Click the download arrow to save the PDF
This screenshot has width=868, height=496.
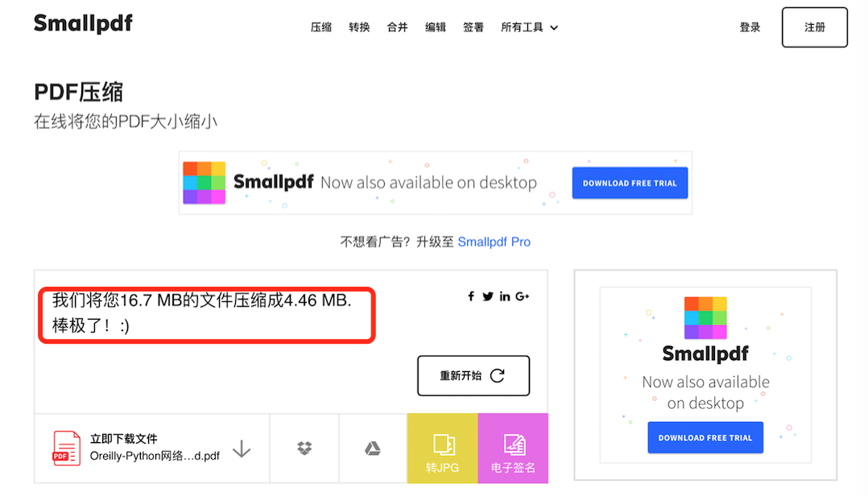(x=241, y=448)
